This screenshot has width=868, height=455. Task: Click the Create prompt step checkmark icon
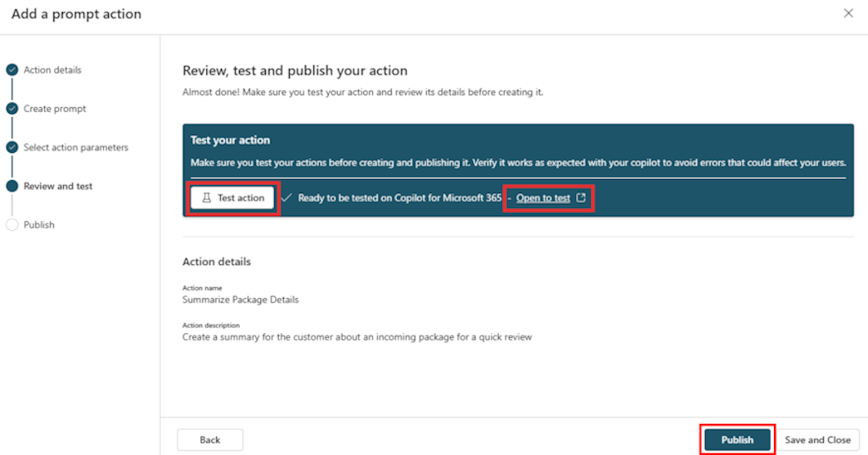(11, 109)
